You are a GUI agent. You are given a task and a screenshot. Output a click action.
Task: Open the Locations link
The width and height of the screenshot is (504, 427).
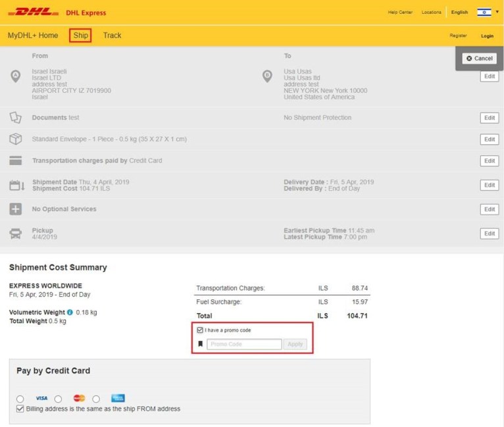432,13
